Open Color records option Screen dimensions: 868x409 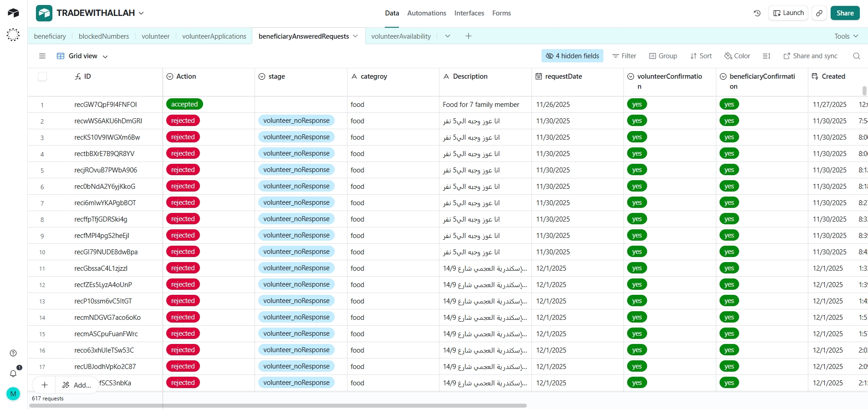pyautogui.click(x=737, y=56)
